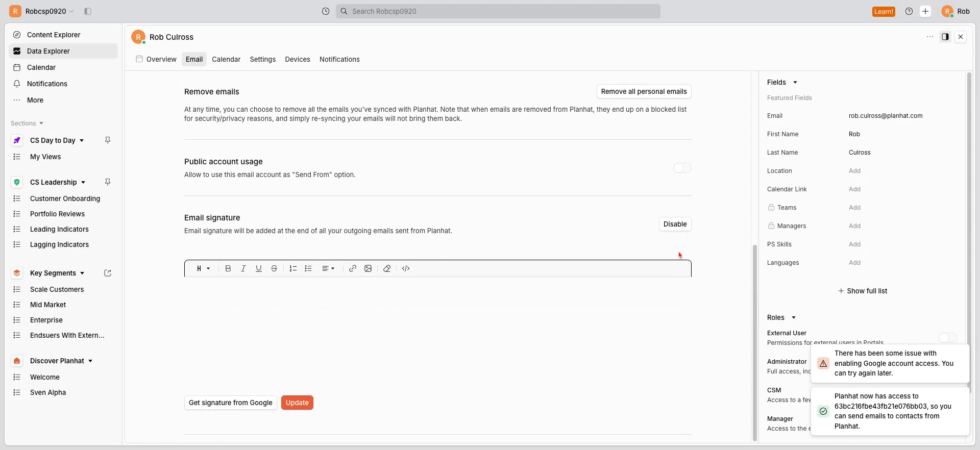Viewport: 980px width, 450px height.
Task: Click inside the email signature text area
Action: [x=438, y=332]
